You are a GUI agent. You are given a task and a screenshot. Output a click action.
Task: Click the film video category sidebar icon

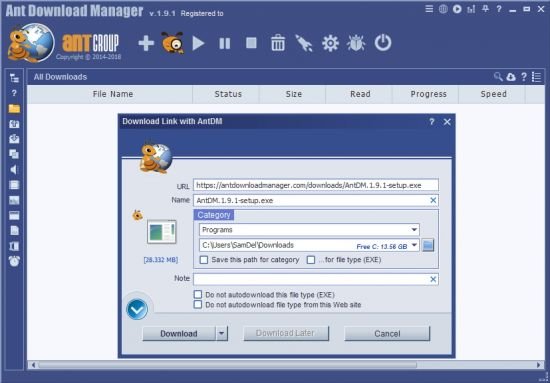[x=14, y=185]
